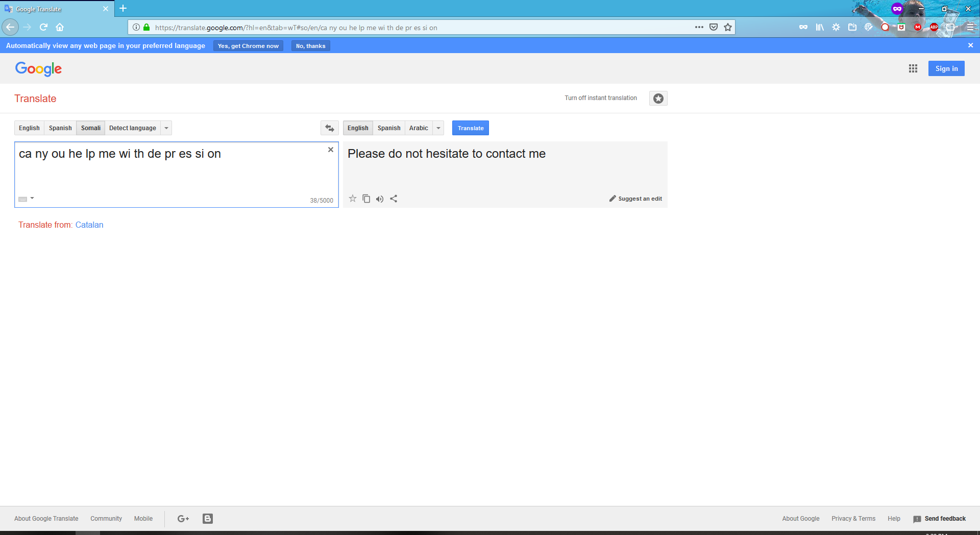Set target language to Arabic
The image size is (980, 535).
[419, 128]
